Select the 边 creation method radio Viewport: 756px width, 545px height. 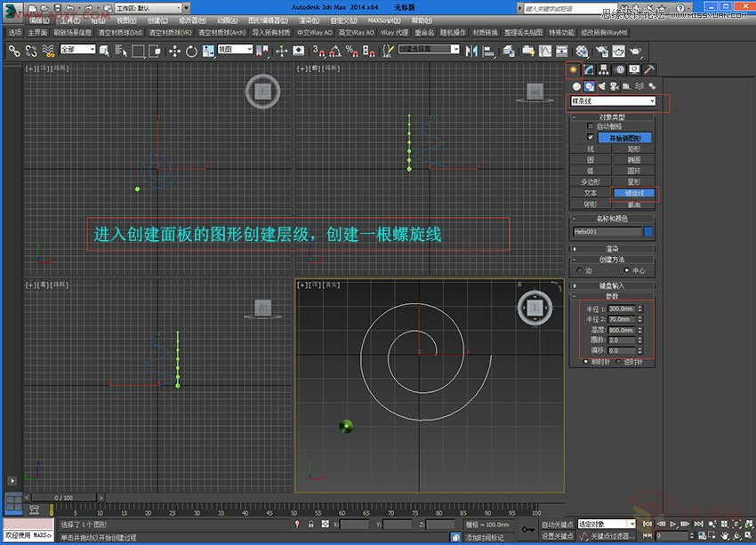579,270
